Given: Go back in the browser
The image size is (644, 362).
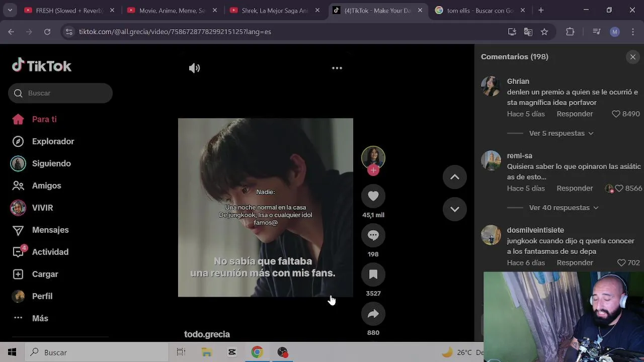Looking at the screenshot, I should tap(11, 32).
